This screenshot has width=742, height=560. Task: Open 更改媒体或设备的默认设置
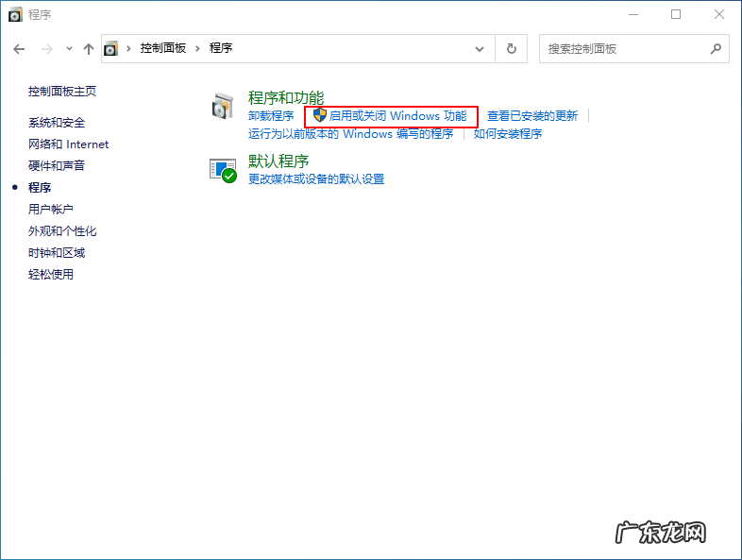316,179
